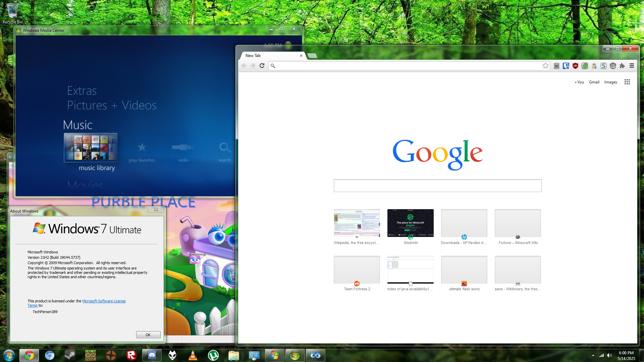Viewport: 644px width, 362px height.
Task: Select Movies in Media Center menu
Action: coord(85,185)
